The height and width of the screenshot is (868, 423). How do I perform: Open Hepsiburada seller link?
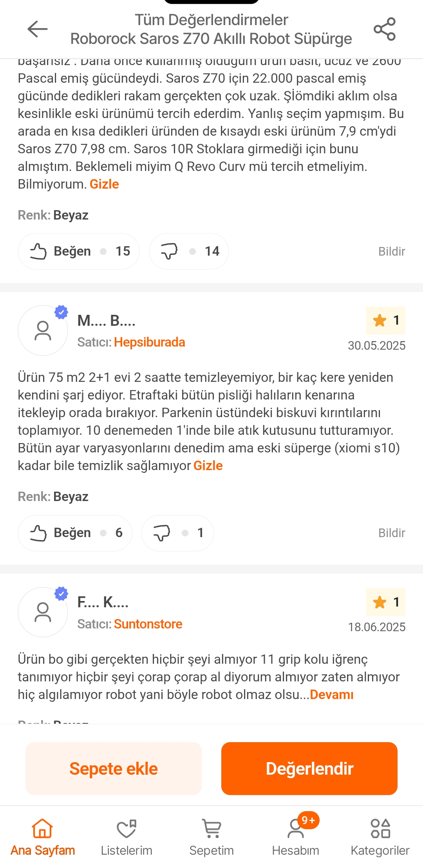pyautogui.click(x=149, y=342)
